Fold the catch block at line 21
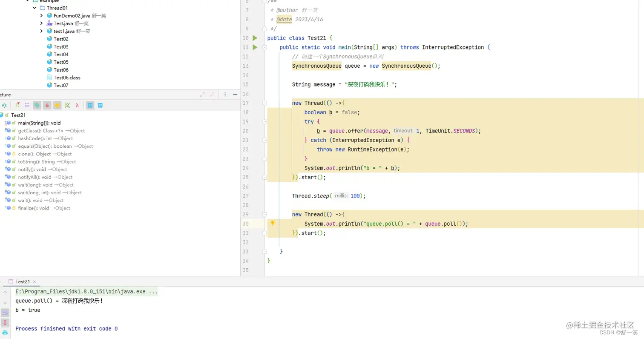The width and height of the screenshot is (644, 339). tap(264, 140)
